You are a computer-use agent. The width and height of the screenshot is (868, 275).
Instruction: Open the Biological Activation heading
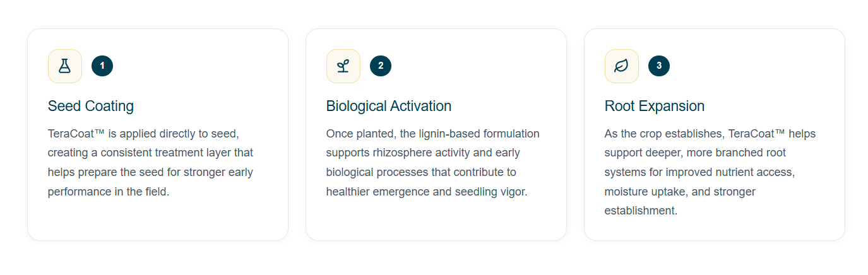[x=388, y=106]
